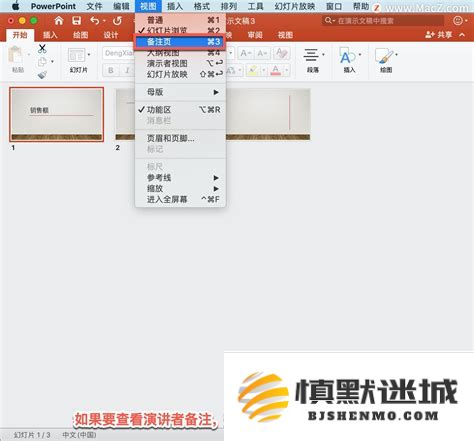This screenshot has width=474, height=441.
Task: Click the 插入 text insert icon in the ribbon
Action: click(x=347, y=55)
